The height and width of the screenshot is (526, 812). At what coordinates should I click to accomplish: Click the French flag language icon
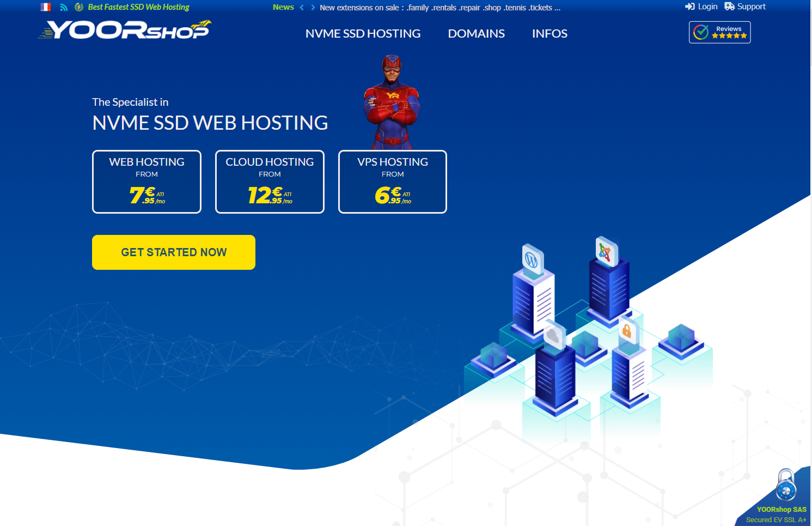pyautogui.click(x=46, y=7)
